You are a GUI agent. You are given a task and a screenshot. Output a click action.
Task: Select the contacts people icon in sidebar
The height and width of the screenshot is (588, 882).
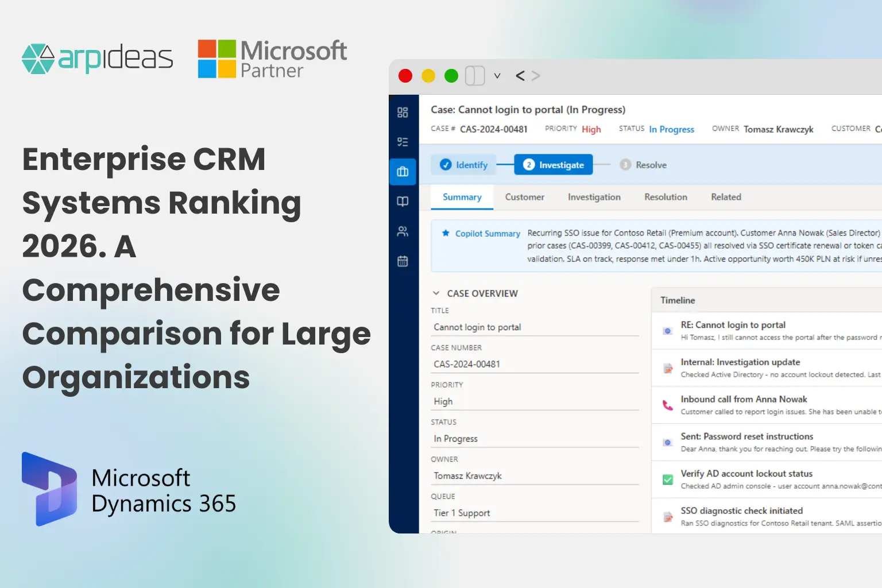(403, 231)
